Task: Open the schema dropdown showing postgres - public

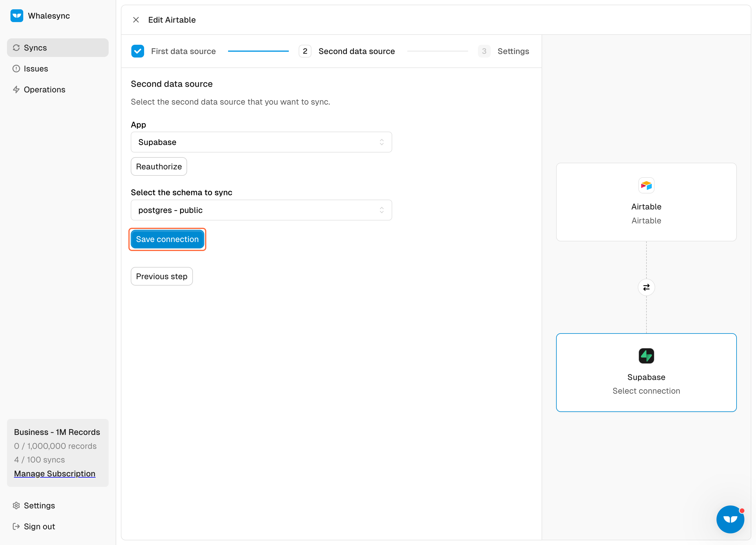Action: [x=261, y=210]
